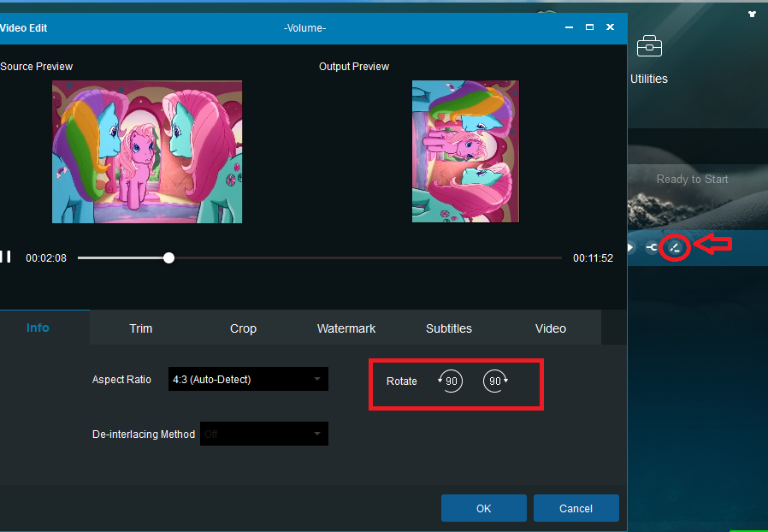
Task: Click the 'Output Preview' label
Action: pos(354,67)
